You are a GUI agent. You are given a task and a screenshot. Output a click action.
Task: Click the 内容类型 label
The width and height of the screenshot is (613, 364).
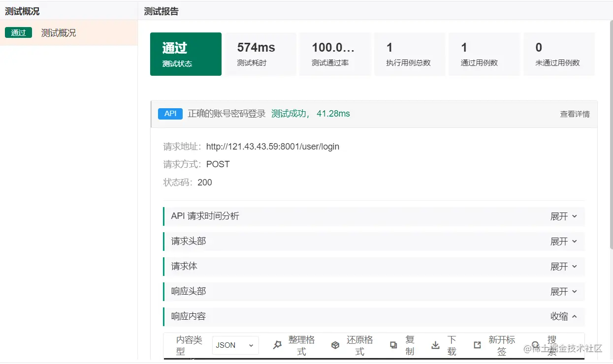(189, 345)
